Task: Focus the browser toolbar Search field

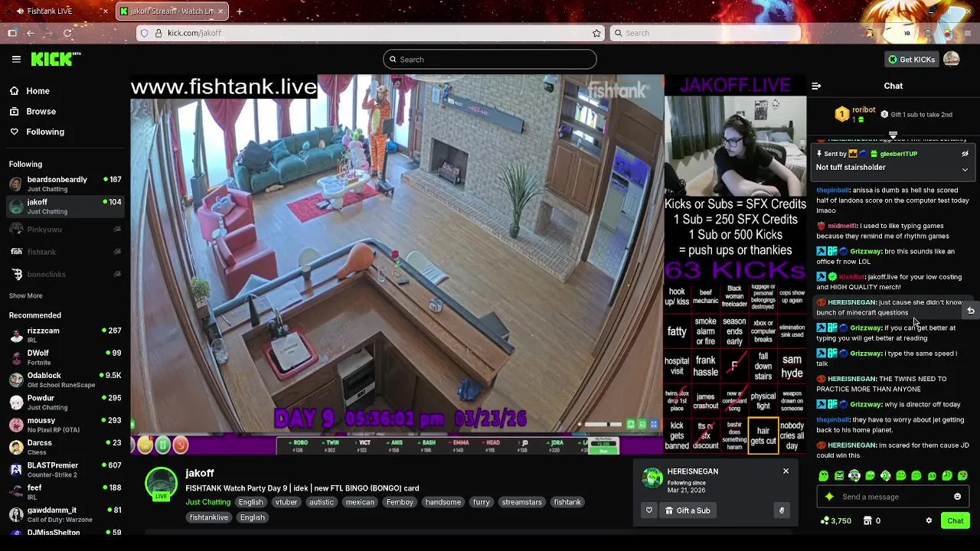Action: pyautogui.click(x=704, y=33)
